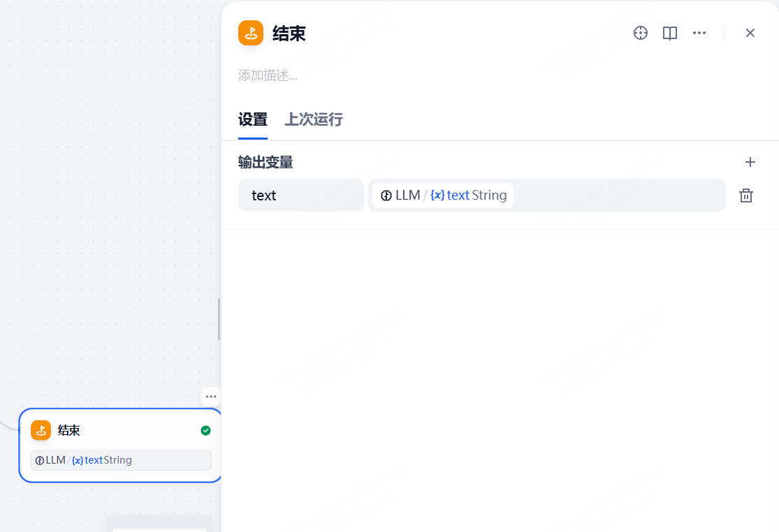779x532 pixels.
Task: Locate the node on canvas with crosshair icon
Action: point(640,33)
